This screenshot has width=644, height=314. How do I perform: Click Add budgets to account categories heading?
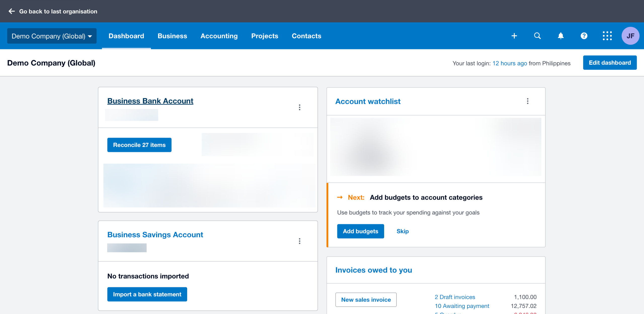pos(426,198)
